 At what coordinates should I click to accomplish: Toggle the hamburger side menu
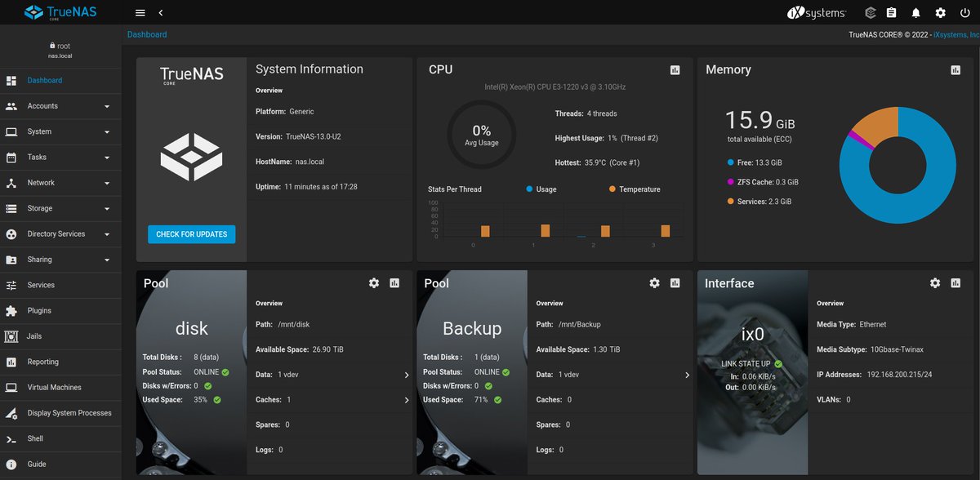point(140,13)
